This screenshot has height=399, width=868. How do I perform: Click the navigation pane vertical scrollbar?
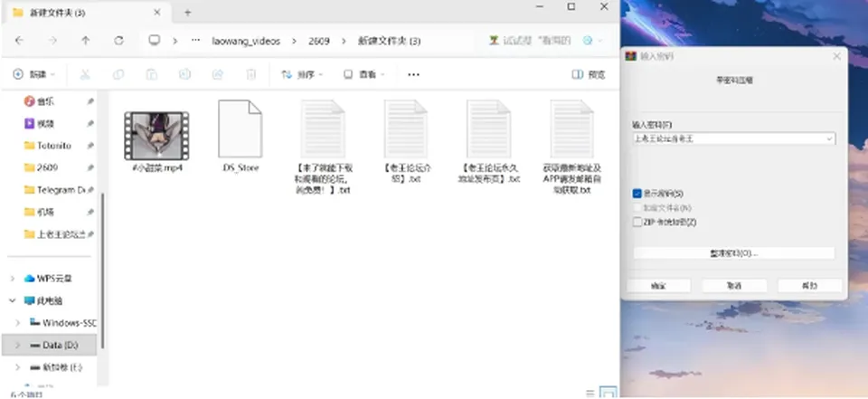(x=102, y=271)
